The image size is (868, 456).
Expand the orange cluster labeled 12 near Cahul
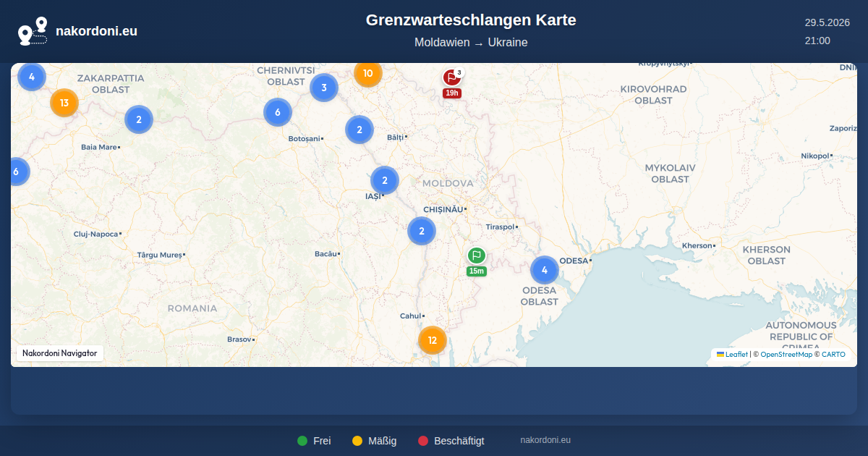pyautogui.click(x=433, y=340)
